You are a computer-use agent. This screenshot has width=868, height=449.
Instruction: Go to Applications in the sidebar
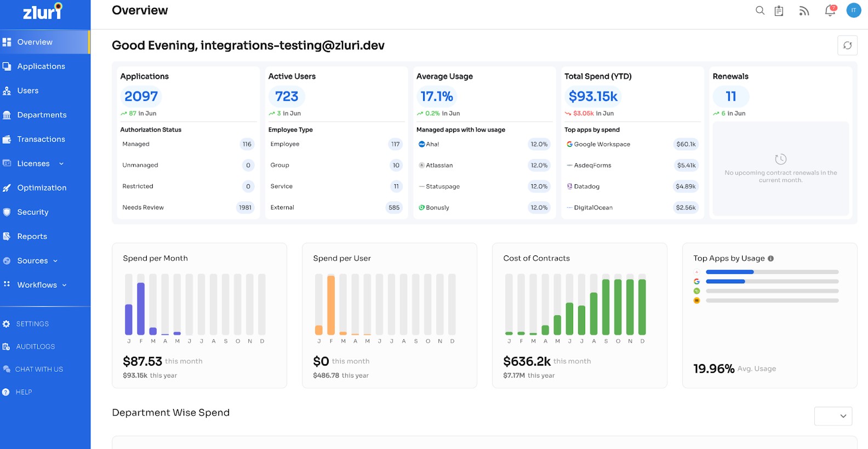tap(41, 66)
